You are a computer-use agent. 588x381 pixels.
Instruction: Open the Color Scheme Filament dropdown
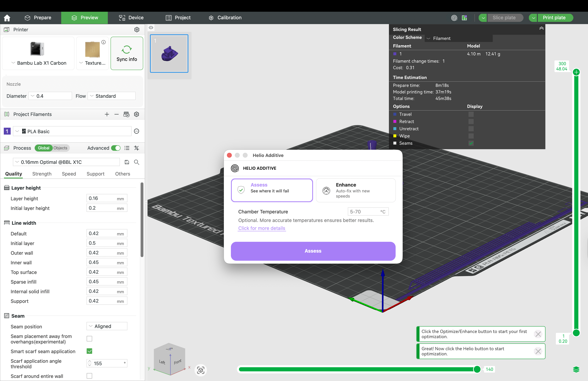[x=458, y=38]
